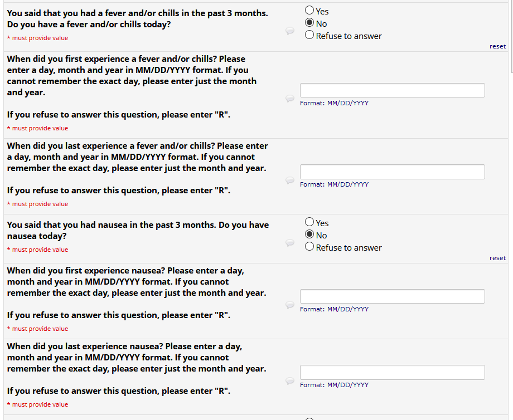Select No for fever and/or chills today
This screenshot has height=420, width=513.
[309, 23]
